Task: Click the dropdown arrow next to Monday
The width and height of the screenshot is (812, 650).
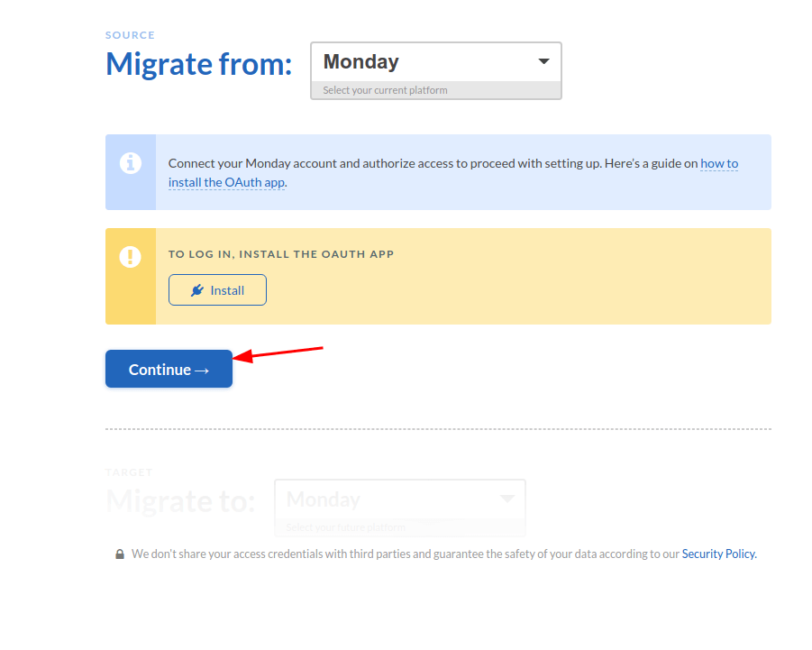Action: click(543, 61)
